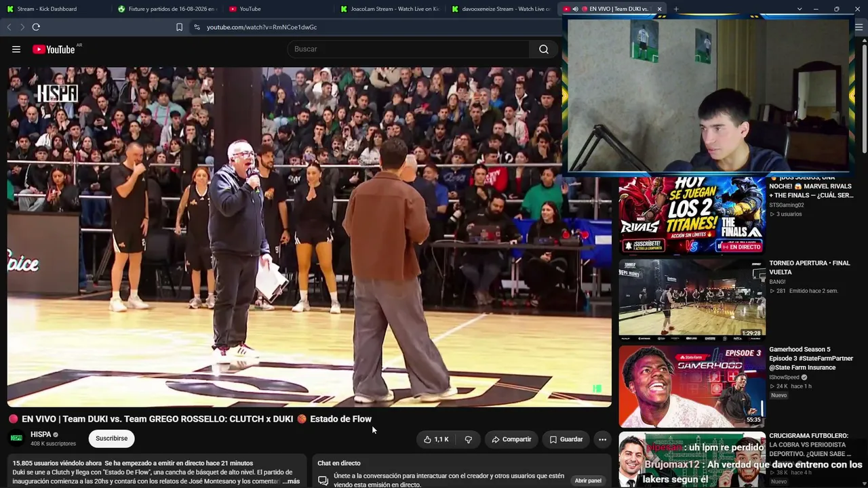Screen dimensions: 868x488
Task: Like the video showing 1,1 K
Action: point(436,439)
